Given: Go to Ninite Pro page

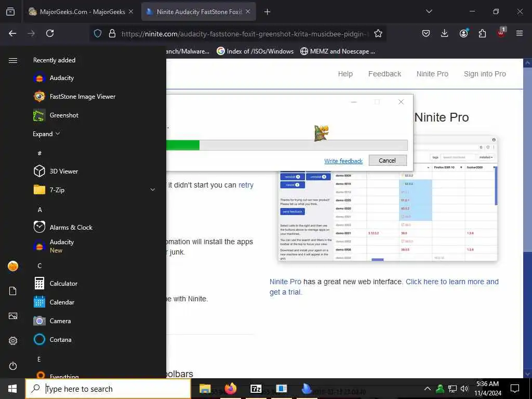Looking at the screenshot, I should point(432,74).
